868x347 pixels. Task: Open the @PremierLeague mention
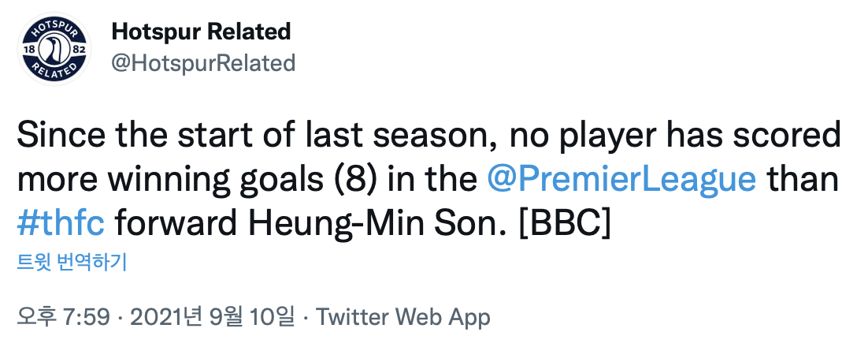[622, 179]
